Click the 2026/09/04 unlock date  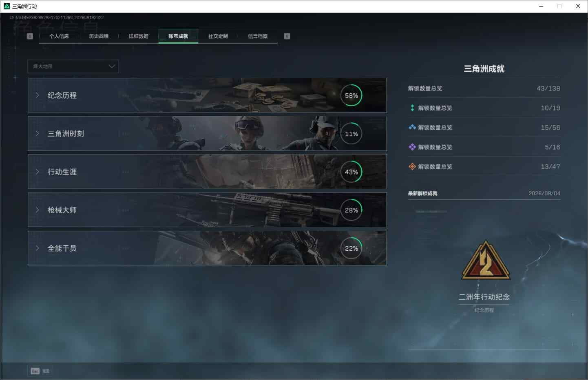[x=544, y=193]
